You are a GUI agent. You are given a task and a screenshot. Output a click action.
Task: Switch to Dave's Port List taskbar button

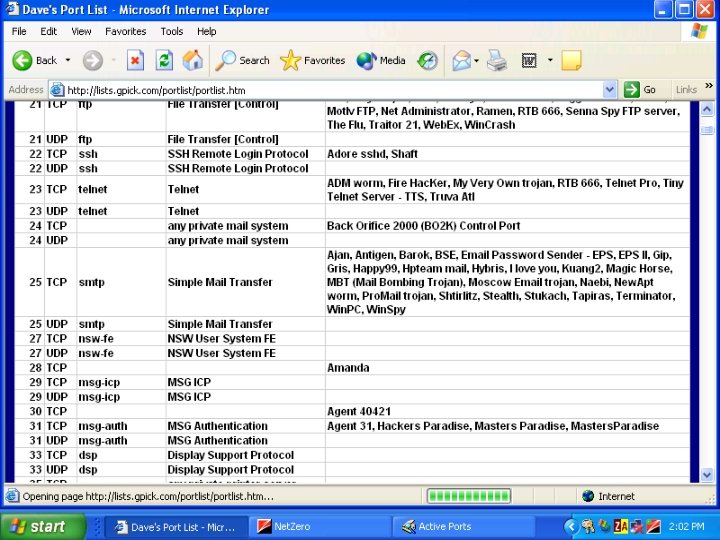(176, 527)
